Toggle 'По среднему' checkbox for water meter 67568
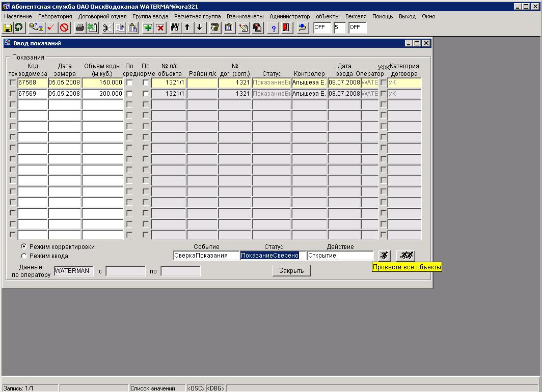The width and height of the screenshot is (542, 392). click(129, 82)
